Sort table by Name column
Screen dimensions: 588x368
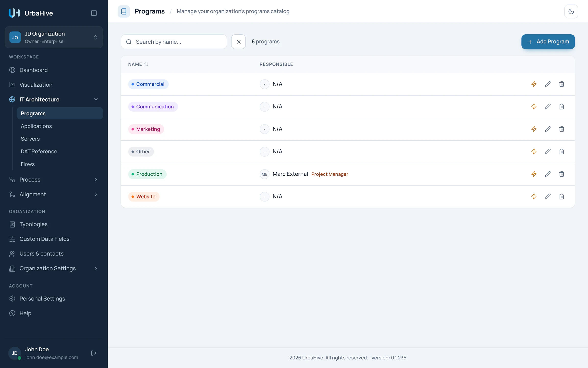(138, 64)
